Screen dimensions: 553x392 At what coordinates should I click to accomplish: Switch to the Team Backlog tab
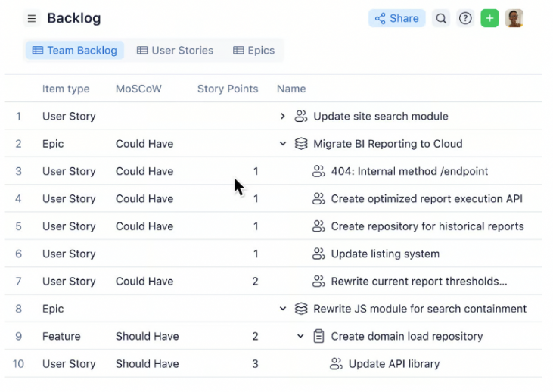(75, 51)
